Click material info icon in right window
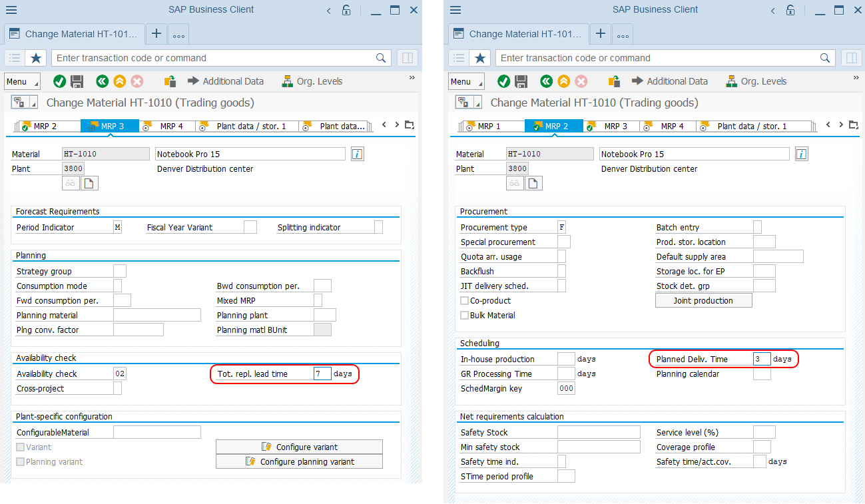The width and height of the screenshot is (865, 504). click(x=802, y=154)
